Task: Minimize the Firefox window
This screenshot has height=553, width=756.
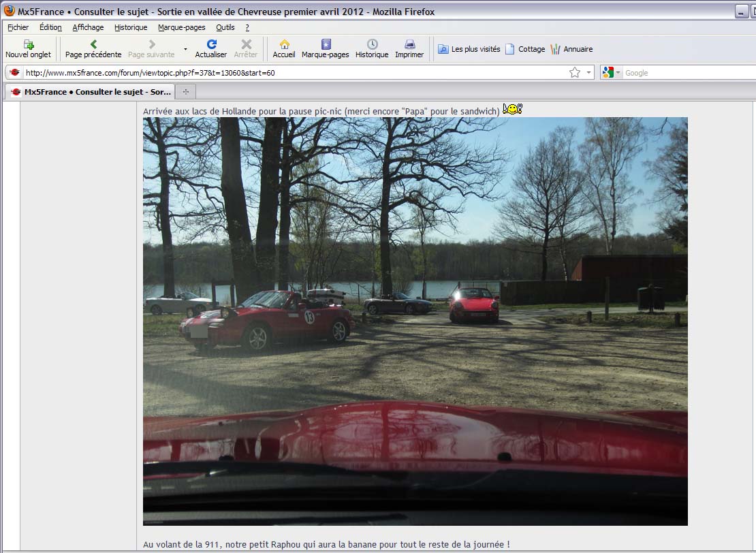Action: pos(742,12)
